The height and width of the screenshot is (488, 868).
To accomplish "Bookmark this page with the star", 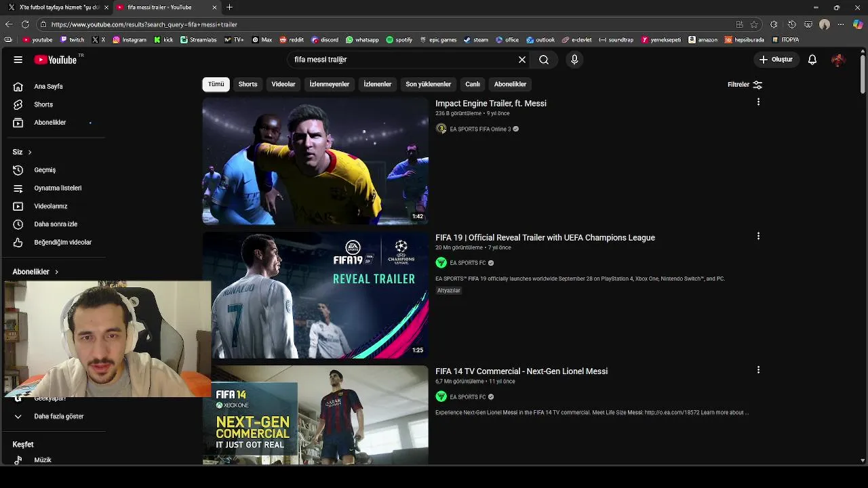I will click(x=754, y=24).
